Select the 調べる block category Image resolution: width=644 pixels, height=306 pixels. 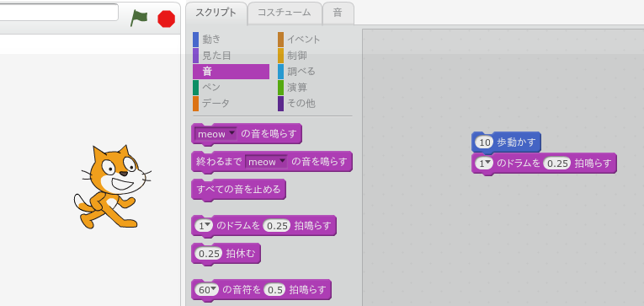point(301,72)
